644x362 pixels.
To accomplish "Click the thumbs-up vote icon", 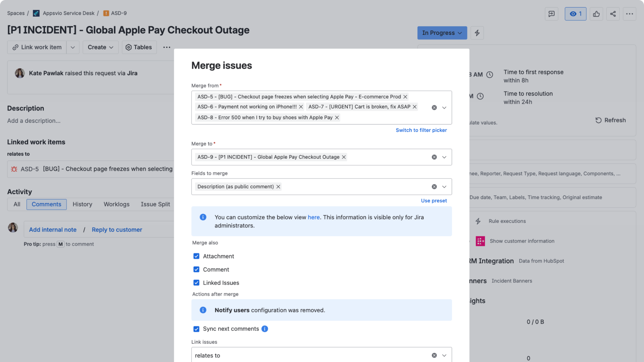I will point(596,14).
